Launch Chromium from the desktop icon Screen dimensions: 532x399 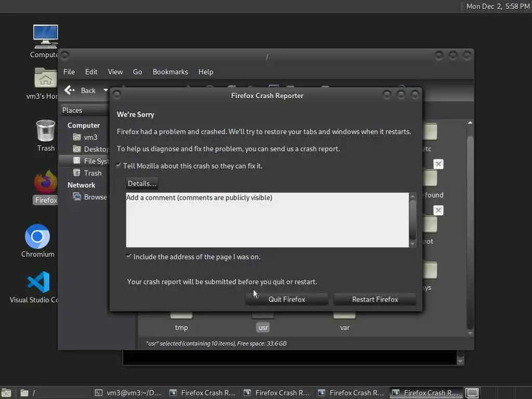[37, 241]
